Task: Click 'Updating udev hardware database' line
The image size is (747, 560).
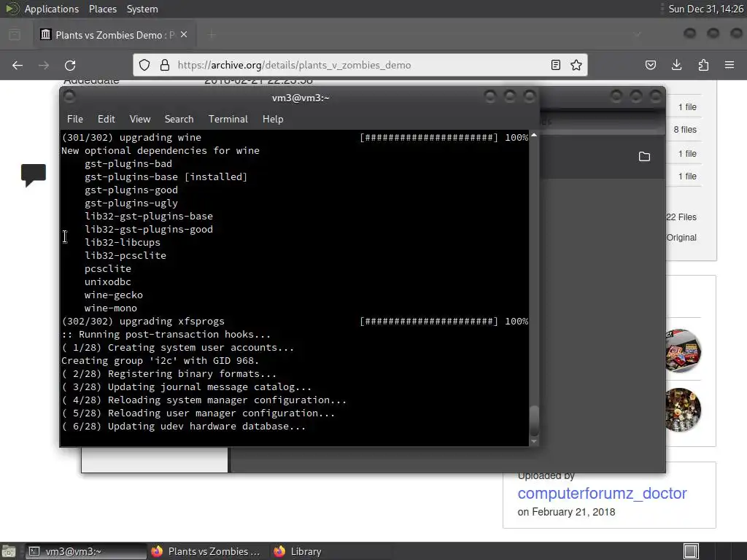Action: click(x=183, y=426)
